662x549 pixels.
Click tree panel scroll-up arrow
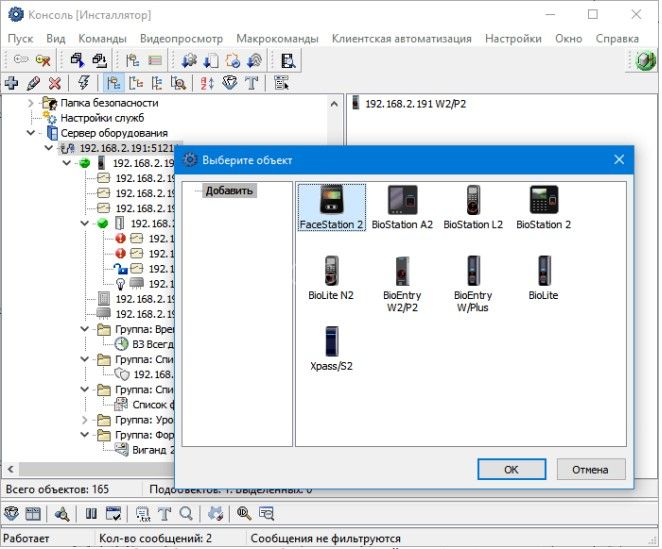[x=334, y=103]
